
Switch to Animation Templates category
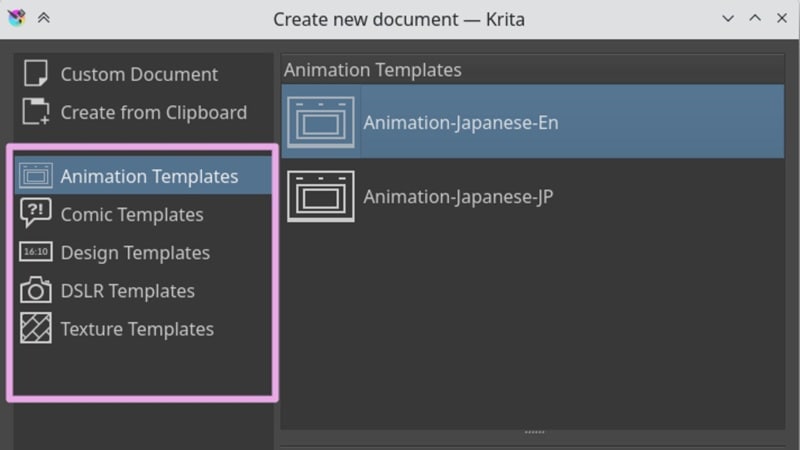point(143,176)
